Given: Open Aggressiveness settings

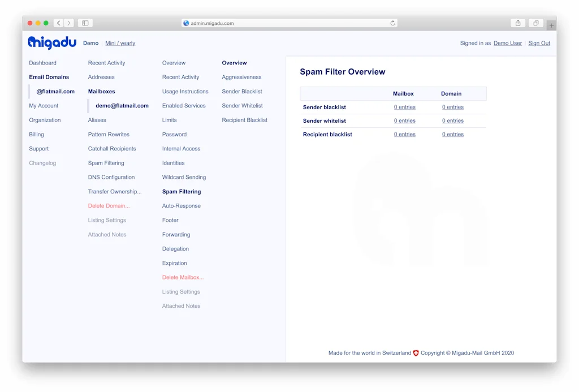Looking at the screenshot, I should coord(241,77).
